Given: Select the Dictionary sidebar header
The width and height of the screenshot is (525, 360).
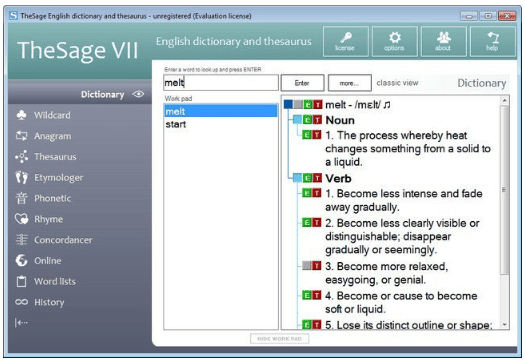Looking at the screenshot, I should point(80,94).
